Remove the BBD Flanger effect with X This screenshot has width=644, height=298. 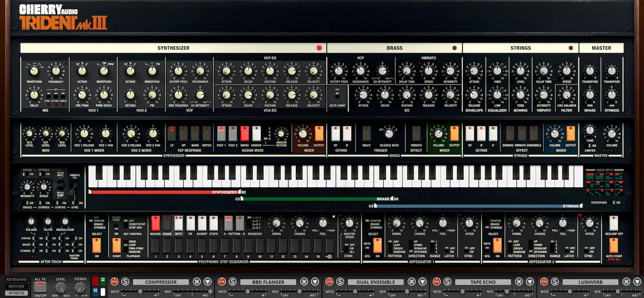pyautogui.click(x=304, y=282)
